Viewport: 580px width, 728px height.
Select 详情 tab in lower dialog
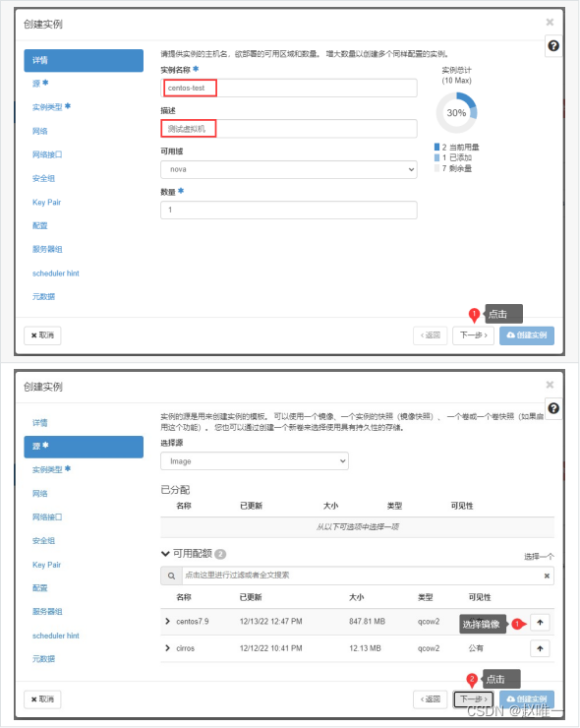click(x=40, y=423)
